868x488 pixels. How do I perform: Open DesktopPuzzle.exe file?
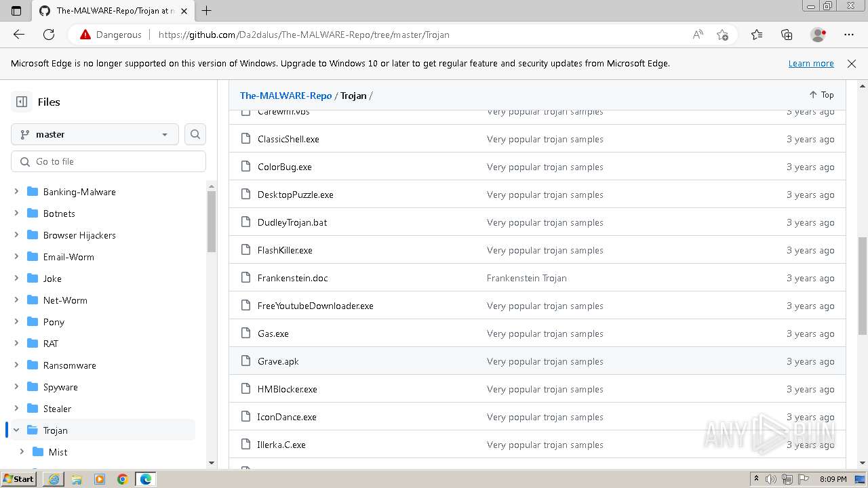pyautogui.click(x=296, y=195)
